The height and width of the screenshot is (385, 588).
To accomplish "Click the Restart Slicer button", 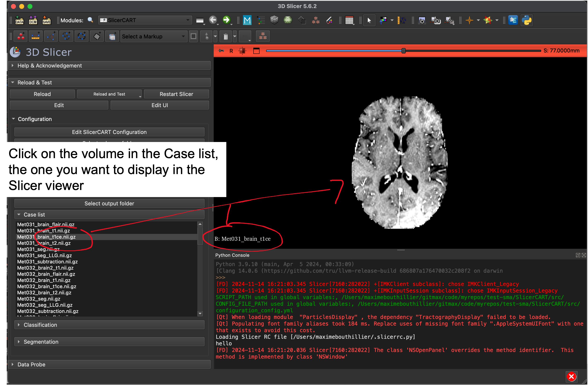I will pyautogui.click(x=176, y=94).
